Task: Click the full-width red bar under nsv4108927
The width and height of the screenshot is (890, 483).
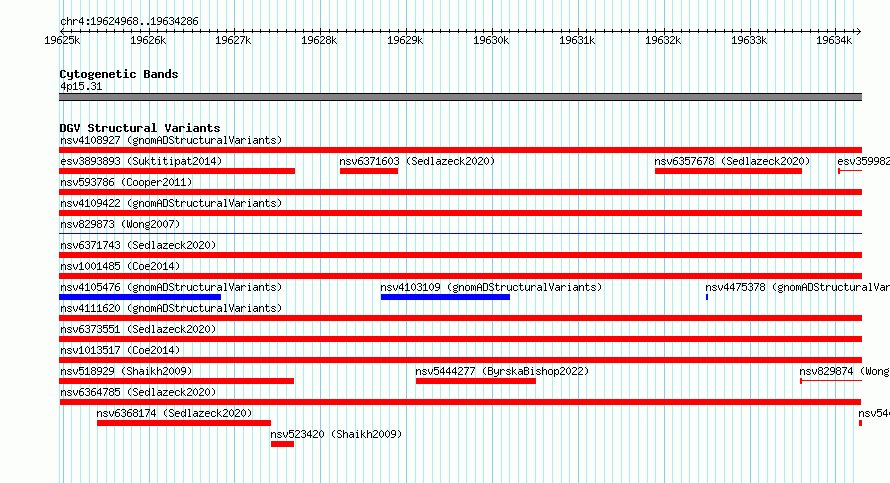Action: pos(460,150)
